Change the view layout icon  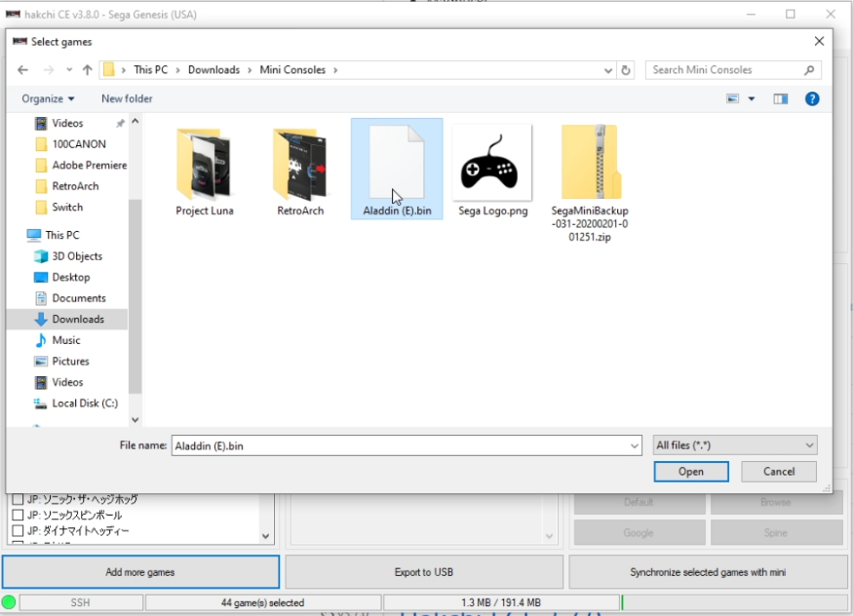[x=733, y=98]
